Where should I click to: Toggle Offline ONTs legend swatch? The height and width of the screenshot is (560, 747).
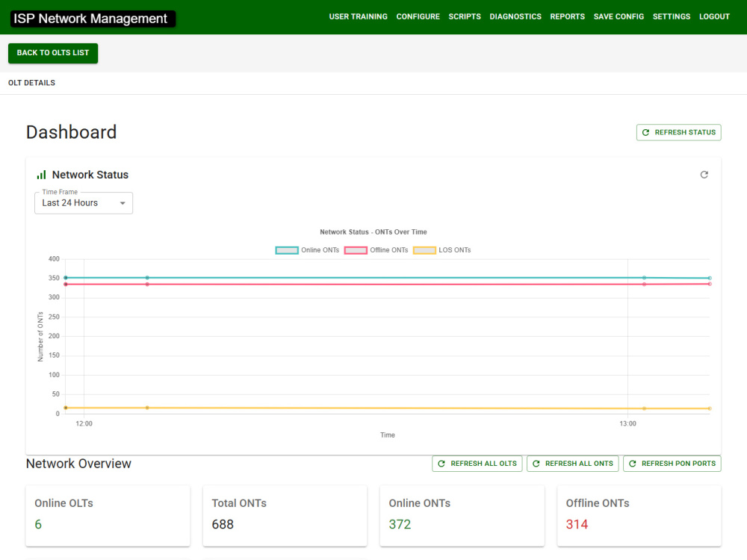356,250
